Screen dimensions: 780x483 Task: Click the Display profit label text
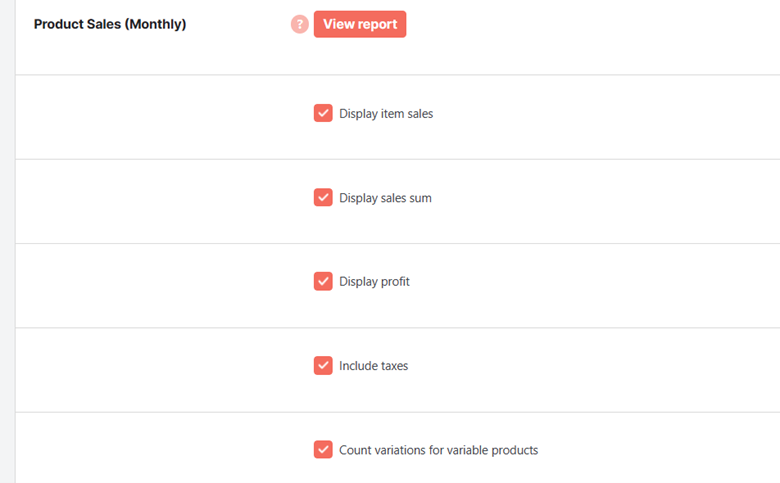point(374,282)
